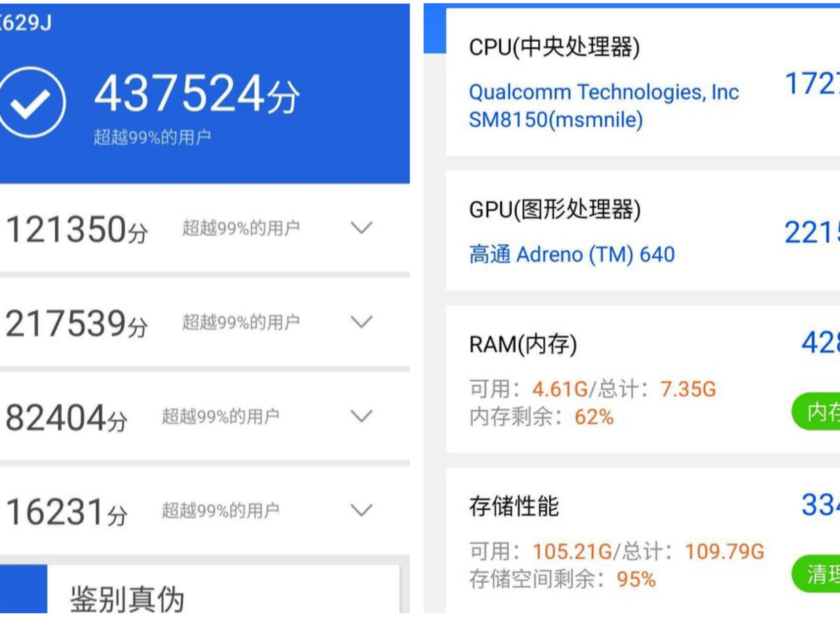Tap the blue marker left of CPU card
Viewport: 840px width, 617px height.
(434, 30)
